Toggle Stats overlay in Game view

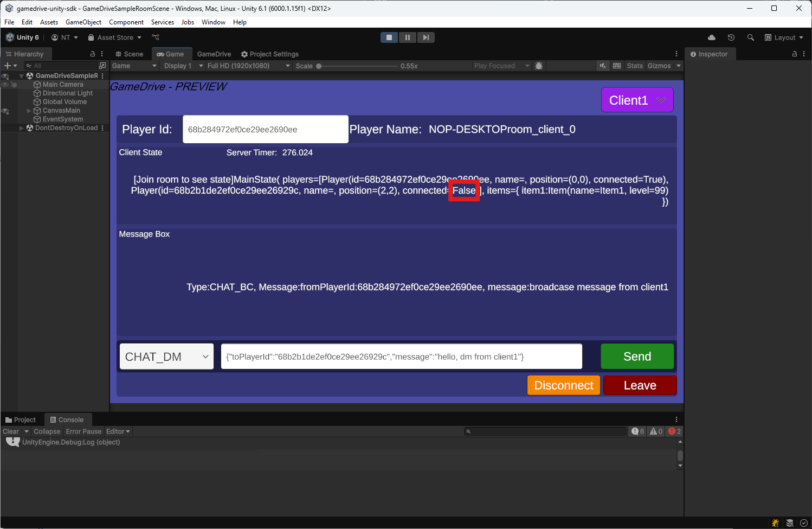point(634,66)
